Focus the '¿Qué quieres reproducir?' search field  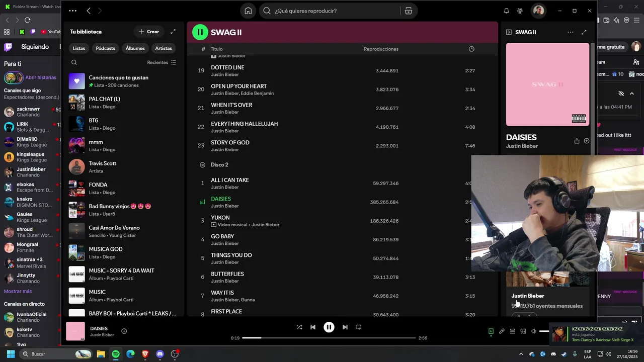coord(331,11)
